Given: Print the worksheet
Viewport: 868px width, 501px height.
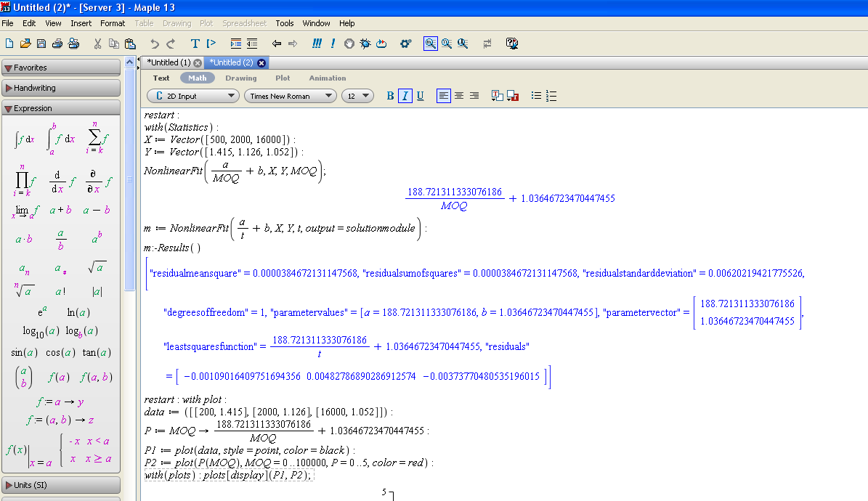Looking at the screenshot, I should [x=57, y=44].
